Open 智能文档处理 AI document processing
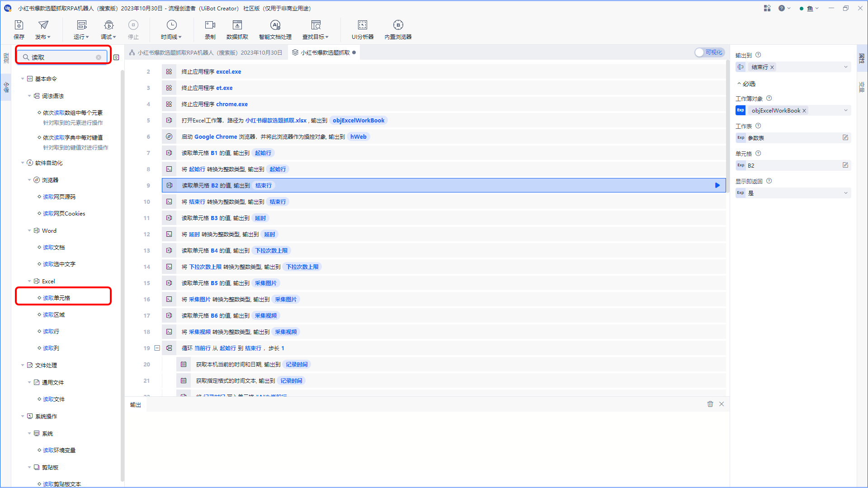 (x=275, y=30)
